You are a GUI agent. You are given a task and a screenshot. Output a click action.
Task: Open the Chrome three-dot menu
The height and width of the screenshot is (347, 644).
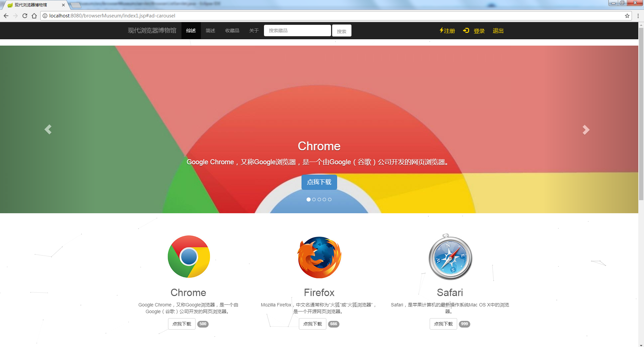(x=638, y=16)
